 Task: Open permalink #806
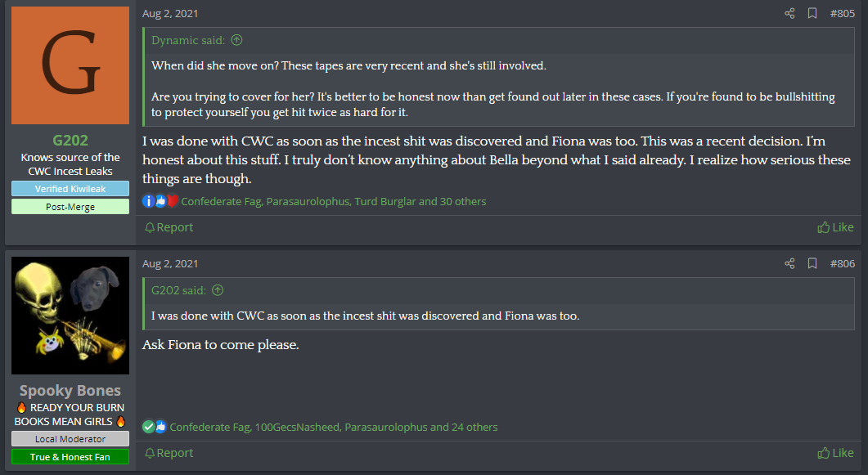pyautogui.click(x=842, y=263)
